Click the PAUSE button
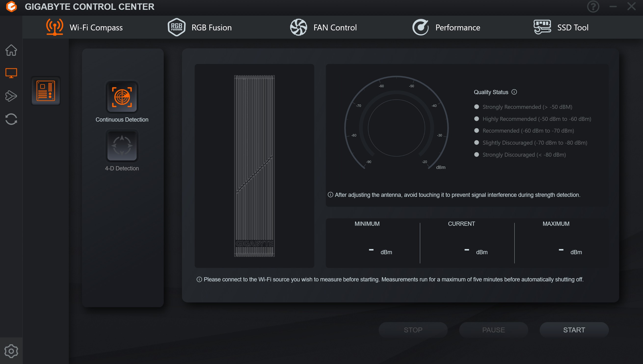This screenshot has height=364, width=643. (493, 330)
